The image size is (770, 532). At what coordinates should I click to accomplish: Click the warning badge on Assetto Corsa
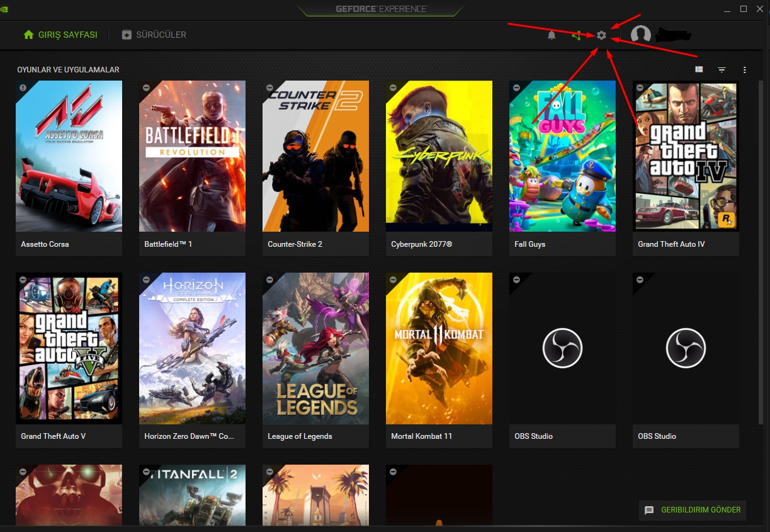[23, 88]
